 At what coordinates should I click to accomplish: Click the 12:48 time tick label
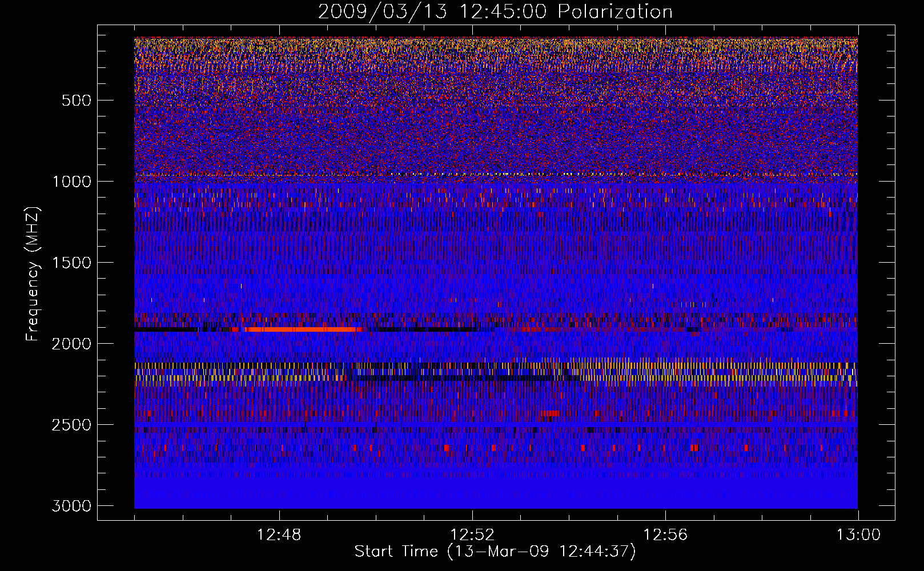pos(279,535)
